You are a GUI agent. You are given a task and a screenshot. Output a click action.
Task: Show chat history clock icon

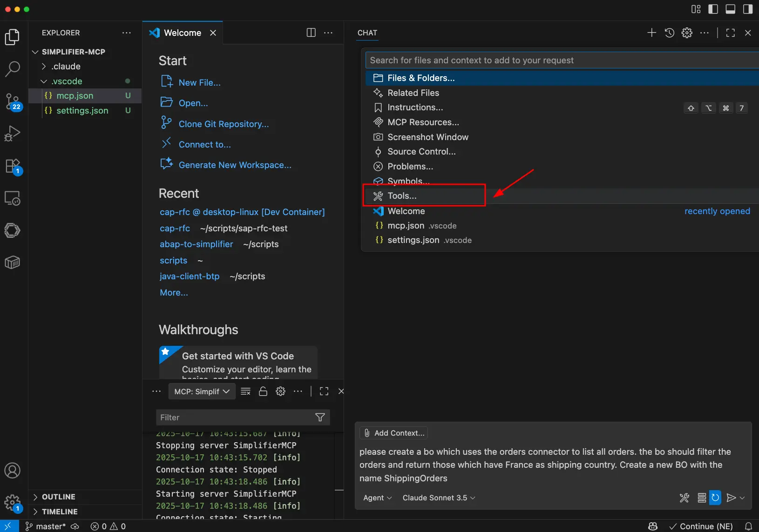[669, 33]
